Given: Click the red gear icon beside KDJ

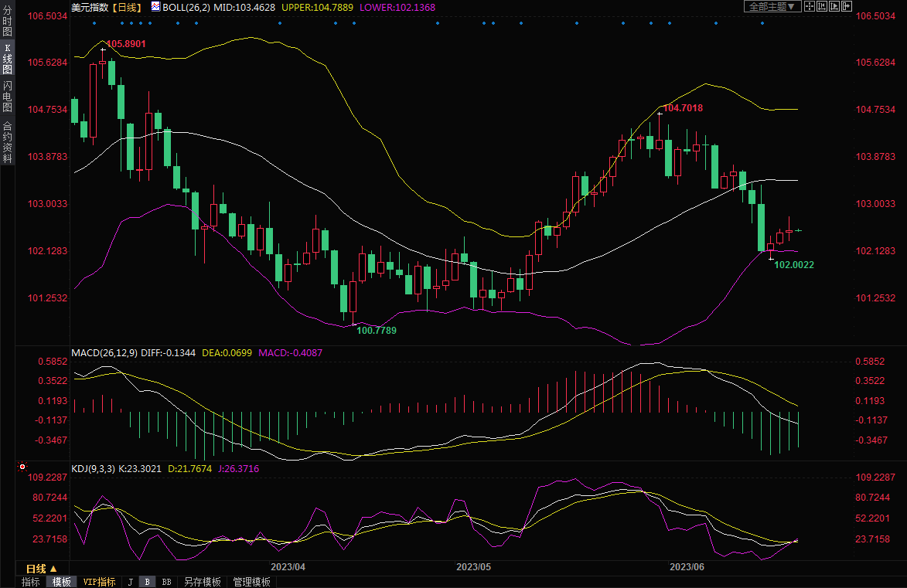Looking at the screenshot, I should point(22,467).
